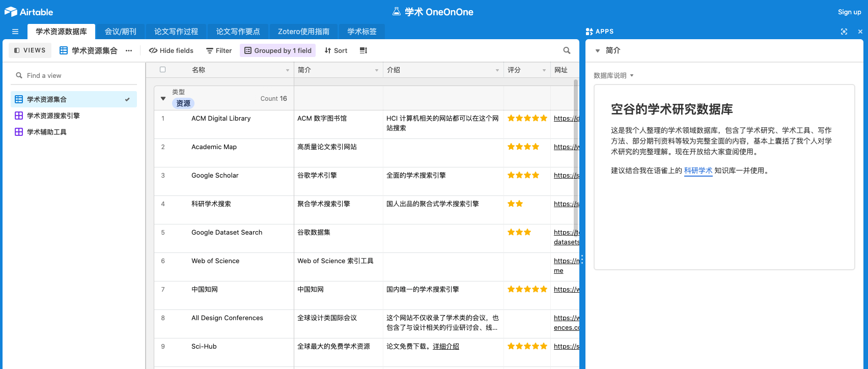Image resolution: width=868 pixels, height=369 pixels.
Task: Click the Airtable logo
Action: click(29, 12)
